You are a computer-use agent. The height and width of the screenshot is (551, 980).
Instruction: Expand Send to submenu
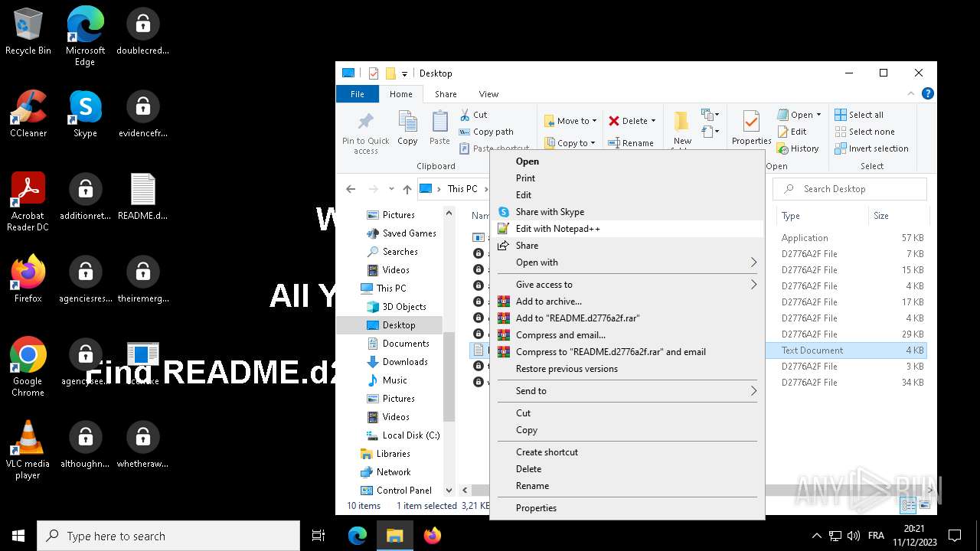click(x=626, y=391)
